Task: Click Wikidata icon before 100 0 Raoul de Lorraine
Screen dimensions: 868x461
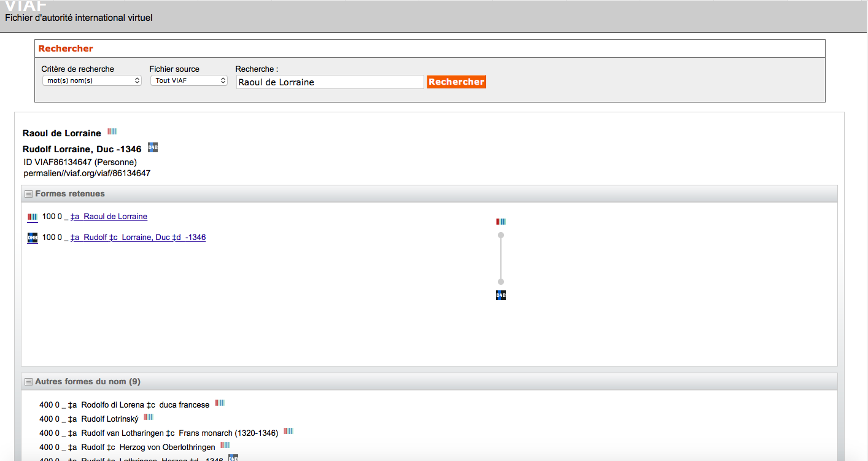Action: tap(33, 217)
